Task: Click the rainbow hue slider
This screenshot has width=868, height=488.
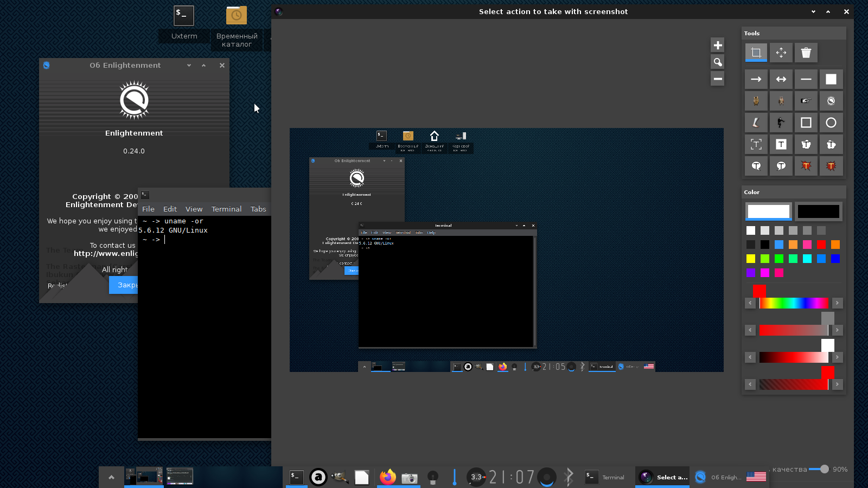Action: coord(794,303)
